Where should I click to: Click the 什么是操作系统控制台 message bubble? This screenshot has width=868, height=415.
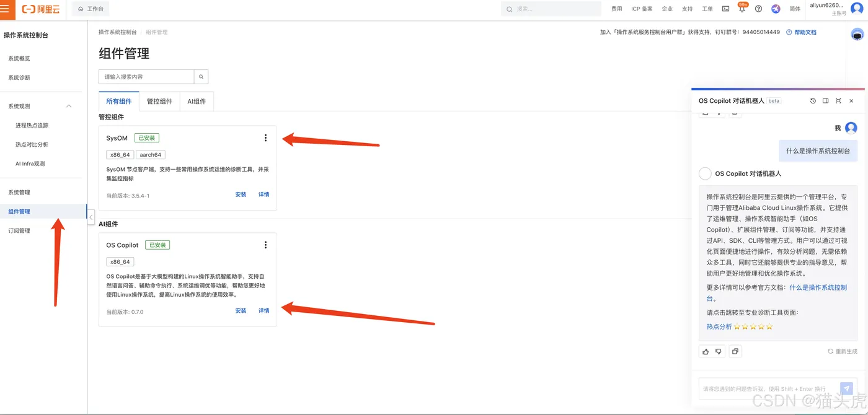click(x=818, y=151)
